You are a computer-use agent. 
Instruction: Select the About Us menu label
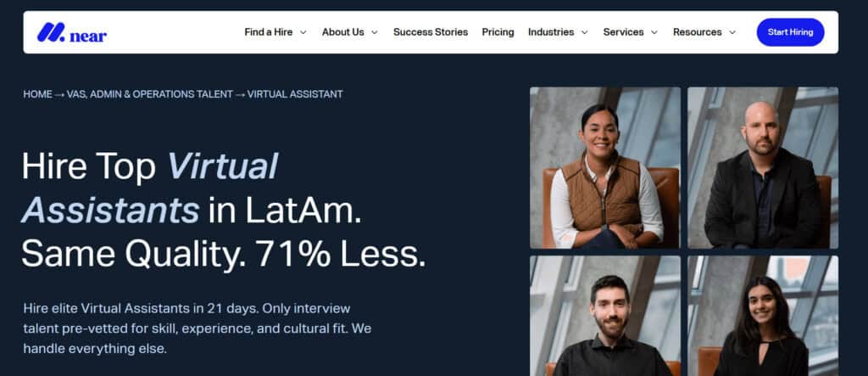[x=343, y=32]
